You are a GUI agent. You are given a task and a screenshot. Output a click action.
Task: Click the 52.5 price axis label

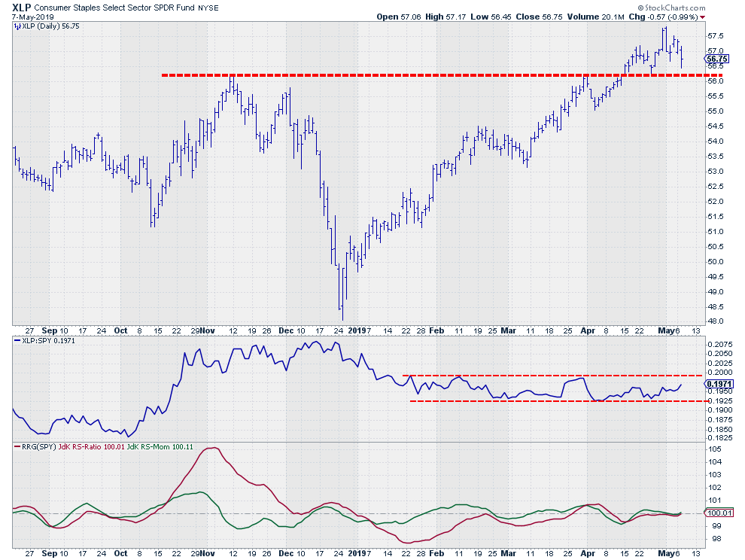coord(716,187)
